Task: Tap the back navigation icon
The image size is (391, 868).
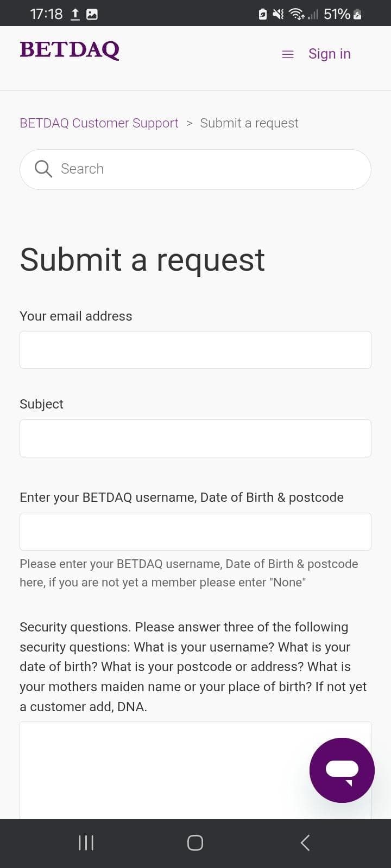Action: coord(304,843)
